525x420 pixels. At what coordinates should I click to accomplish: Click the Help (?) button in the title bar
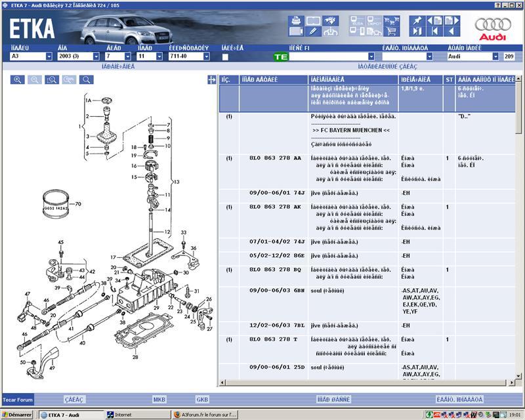[x=498, y=5]
